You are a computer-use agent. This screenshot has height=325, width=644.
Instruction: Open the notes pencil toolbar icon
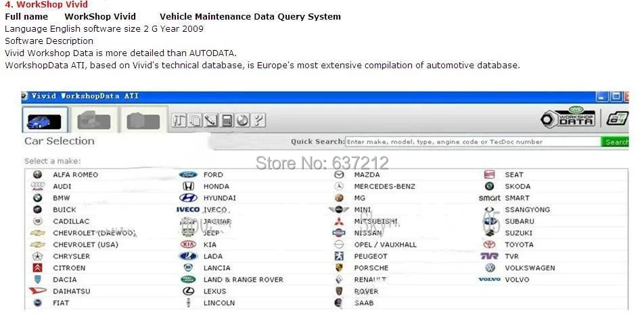210,120
